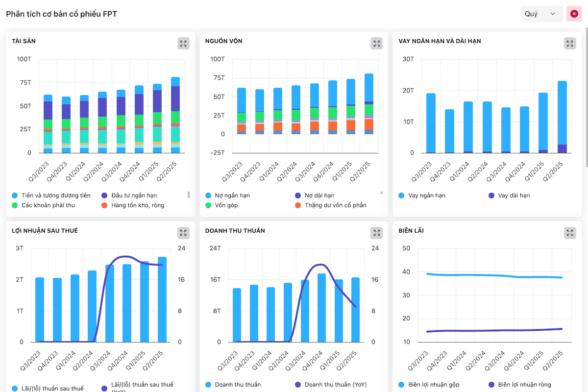Image resolution: width=588 pixels, height=392 pixels.
Task: Expand the Nguồn vốn chart to fullscreen
Action: (376, 44)
